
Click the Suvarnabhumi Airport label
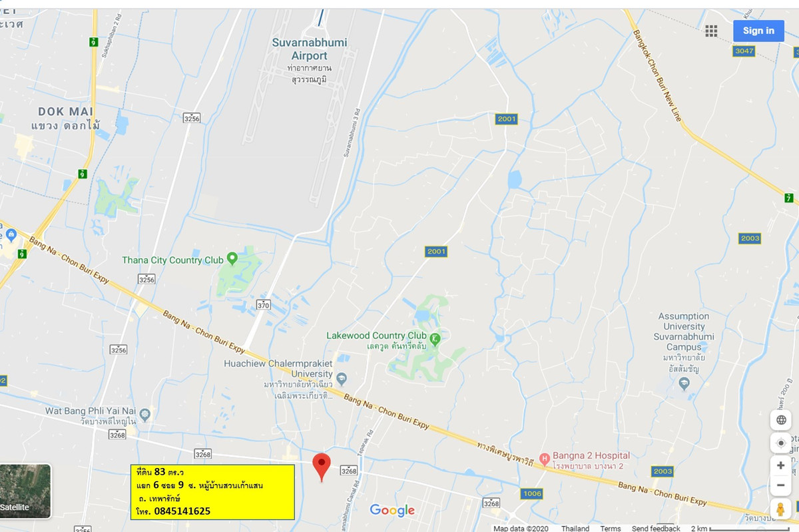pyautogui.click(x=310, y=49)
